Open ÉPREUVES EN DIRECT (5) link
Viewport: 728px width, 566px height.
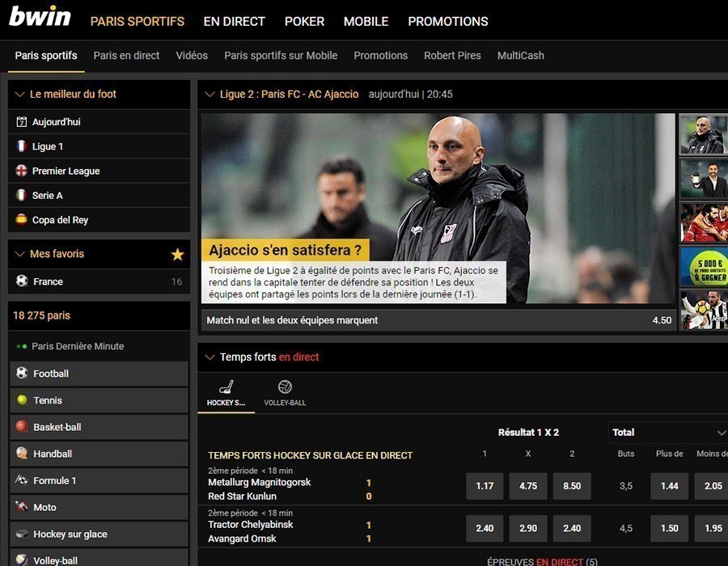pos(542,561)
